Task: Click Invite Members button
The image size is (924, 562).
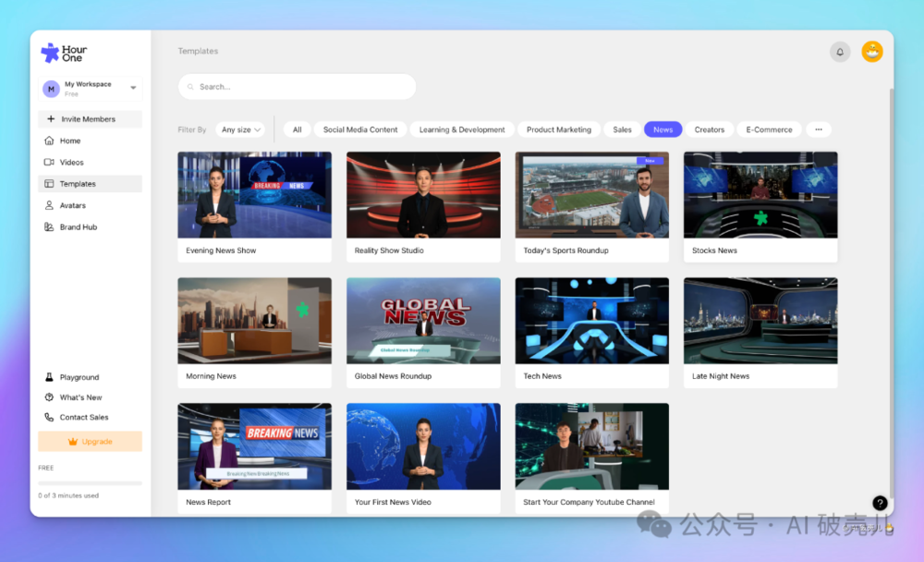Action: pos(89,119)
